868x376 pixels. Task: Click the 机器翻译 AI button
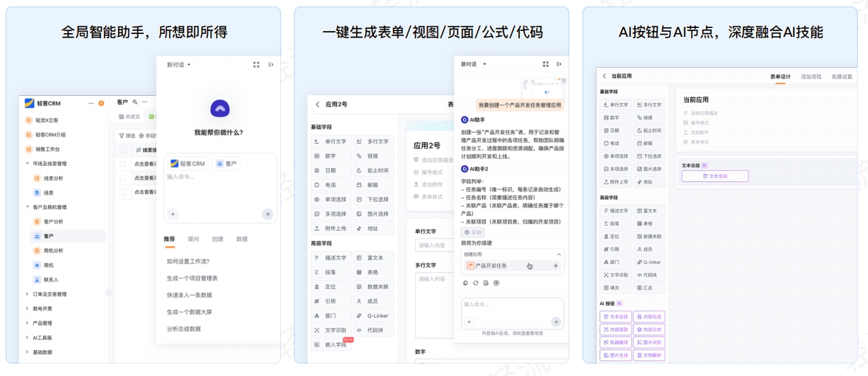point(615,343)
